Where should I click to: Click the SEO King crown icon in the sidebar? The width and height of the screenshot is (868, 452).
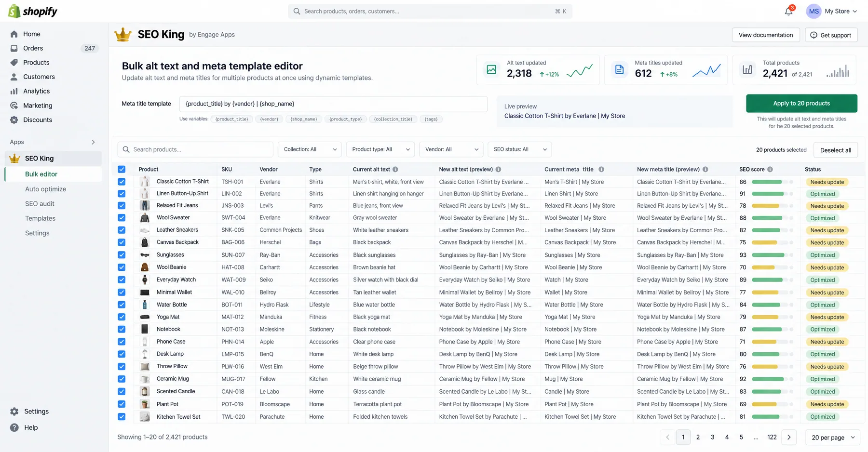click(x=15, y=158)
